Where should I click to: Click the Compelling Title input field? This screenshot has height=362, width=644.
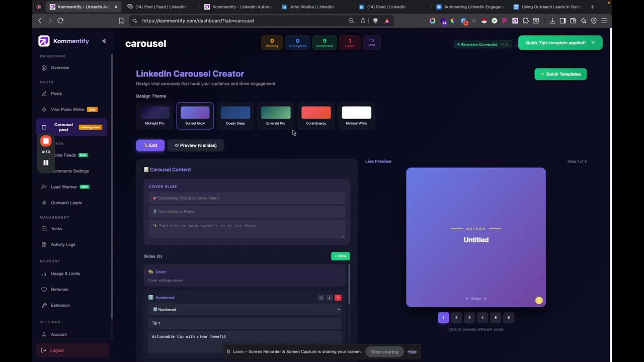click(247, 198)
